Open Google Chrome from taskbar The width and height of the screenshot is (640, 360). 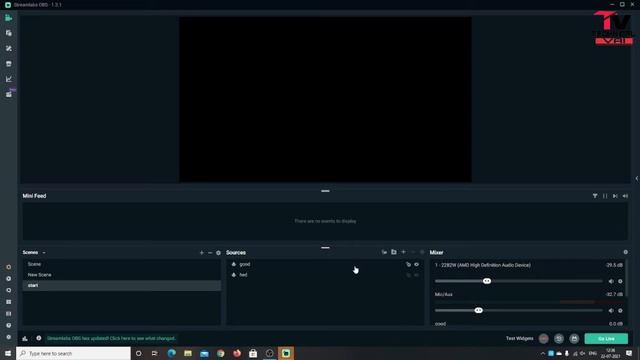coord(220,353)
